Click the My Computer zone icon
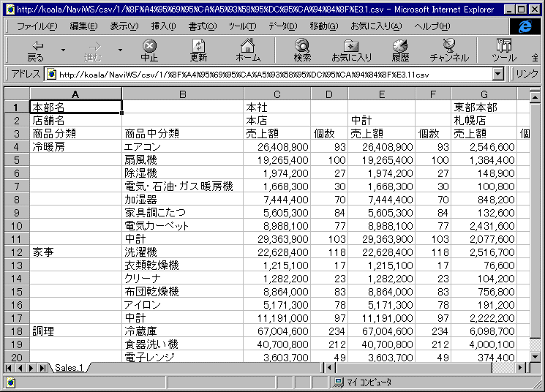This screenshot has height=392, width=545. click(x=337, y=382)
